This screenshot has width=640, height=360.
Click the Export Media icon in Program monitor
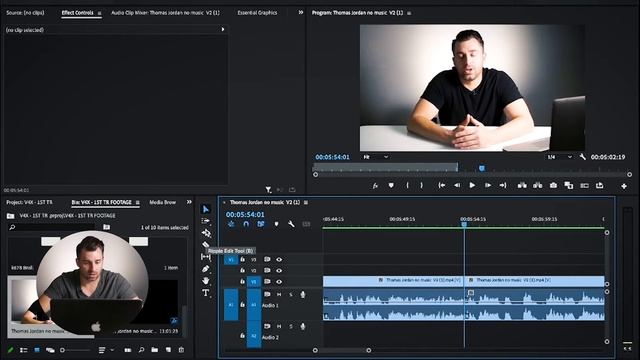pyautogui.click(x=599, y=185)
